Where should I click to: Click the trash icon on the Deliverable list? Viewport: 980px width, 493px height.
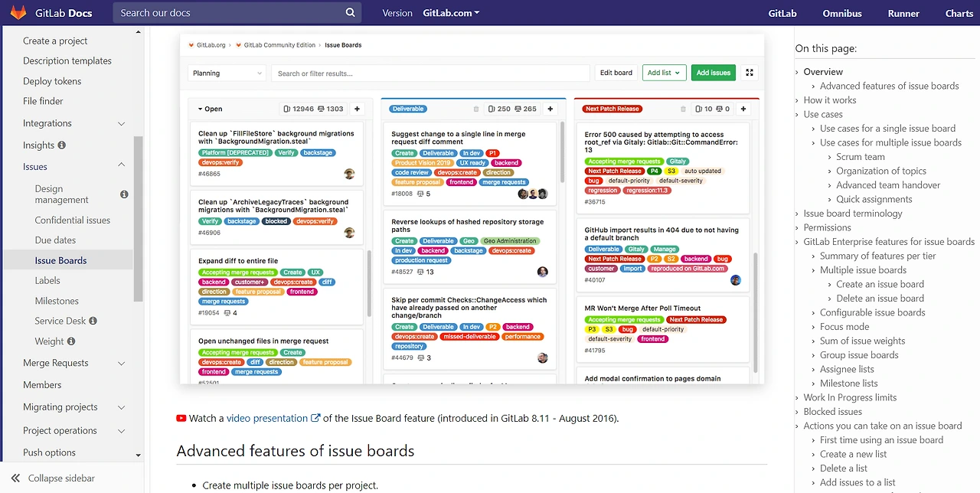click(x=475, y=109)
